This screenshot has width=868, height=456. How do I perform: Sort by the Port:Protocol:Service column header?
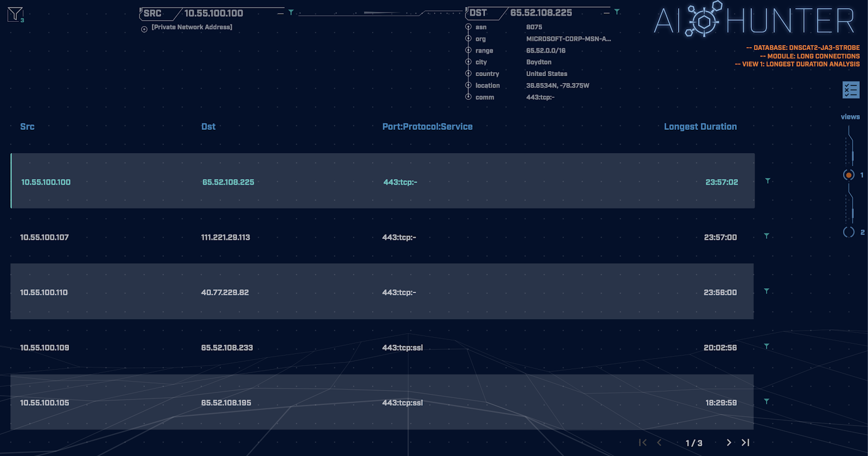427,126
